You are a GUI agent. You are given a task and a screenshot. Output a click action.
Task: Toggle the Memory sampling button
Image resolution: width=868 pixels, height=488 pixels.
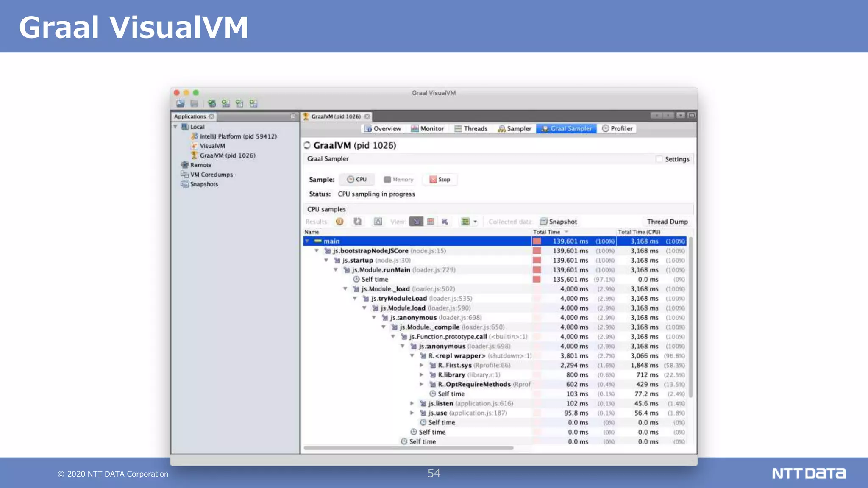click(x=398, y=180)
